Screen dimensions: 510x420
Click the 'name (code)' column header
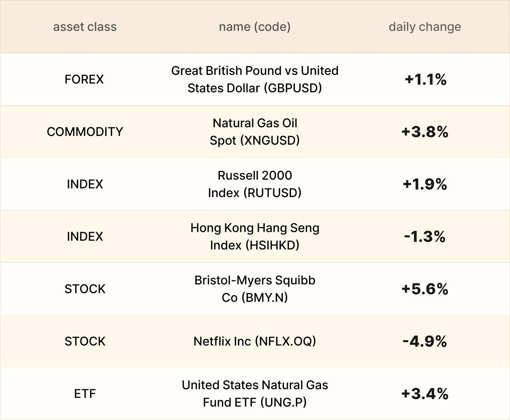pyautogui.click(x=254, y=27)
